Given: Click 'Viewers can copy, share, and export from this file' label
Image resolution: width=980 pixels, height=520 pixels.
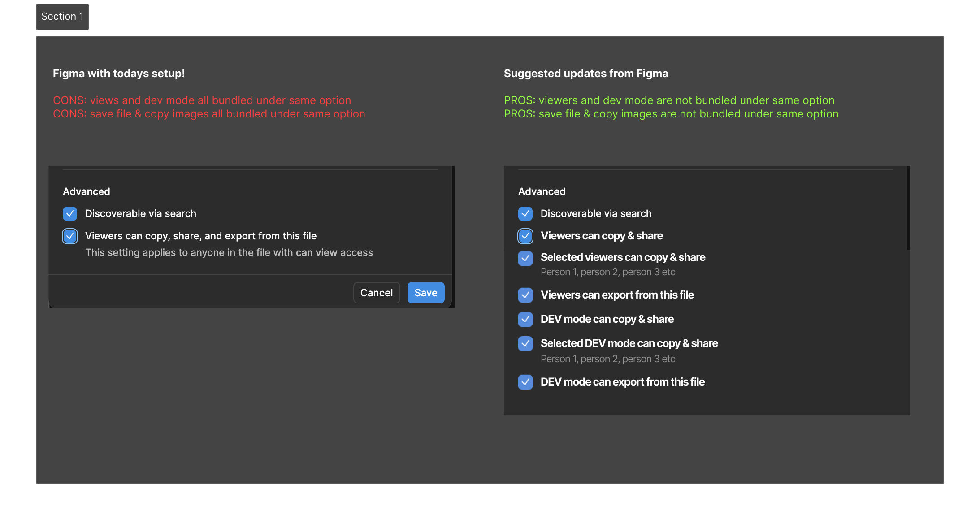Looking at the screenshot, I should click(x=201, y=236).
